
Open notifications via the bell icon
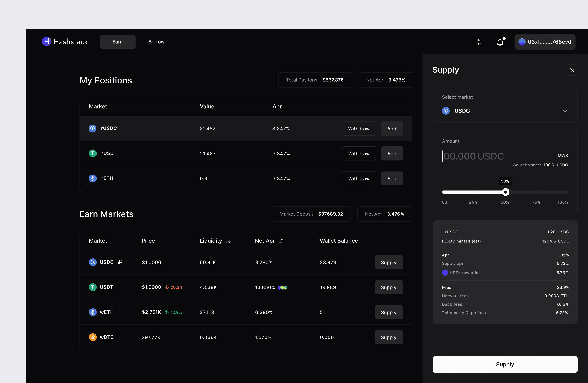tap(500, 42)
